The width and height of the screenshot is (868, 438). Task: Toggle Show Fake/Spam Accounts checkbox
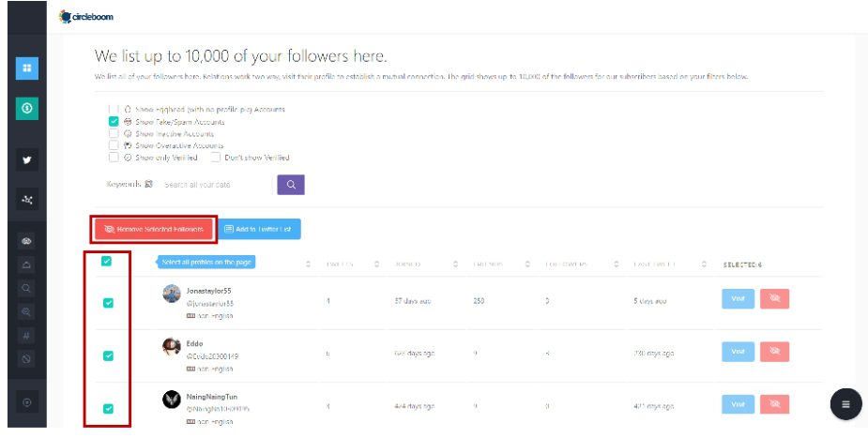pos(114,121)
